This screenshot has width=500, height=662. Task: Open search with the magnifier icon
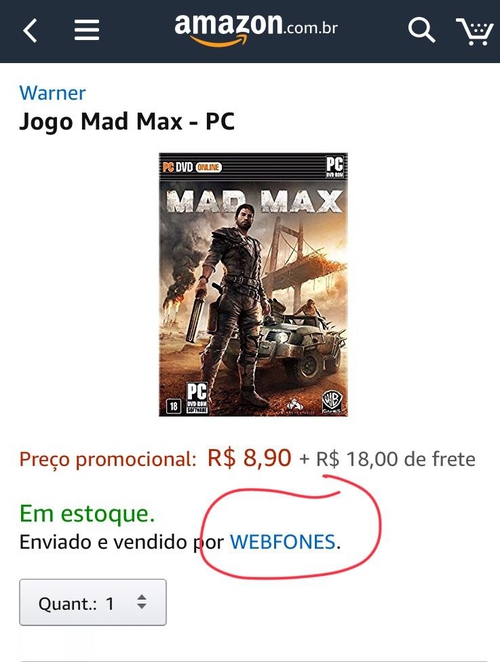pyautogui.click(x=421, y=30)
